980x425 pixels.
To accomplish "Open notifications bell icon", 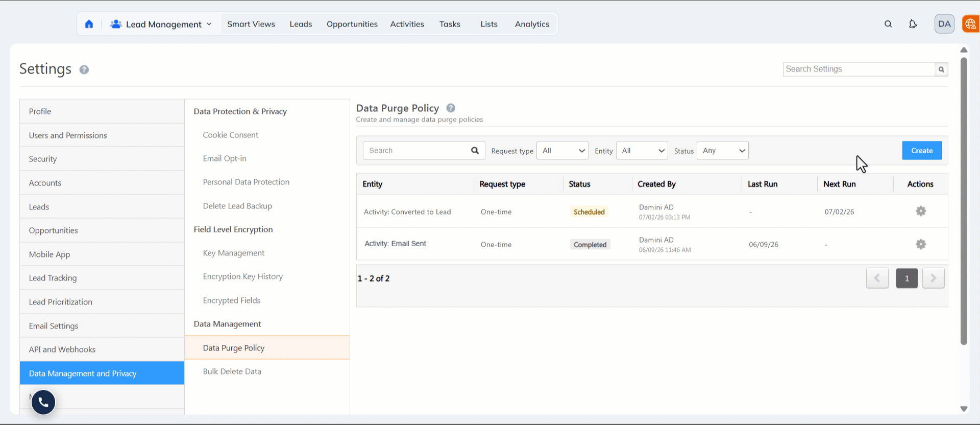I will tap(913, 24).
